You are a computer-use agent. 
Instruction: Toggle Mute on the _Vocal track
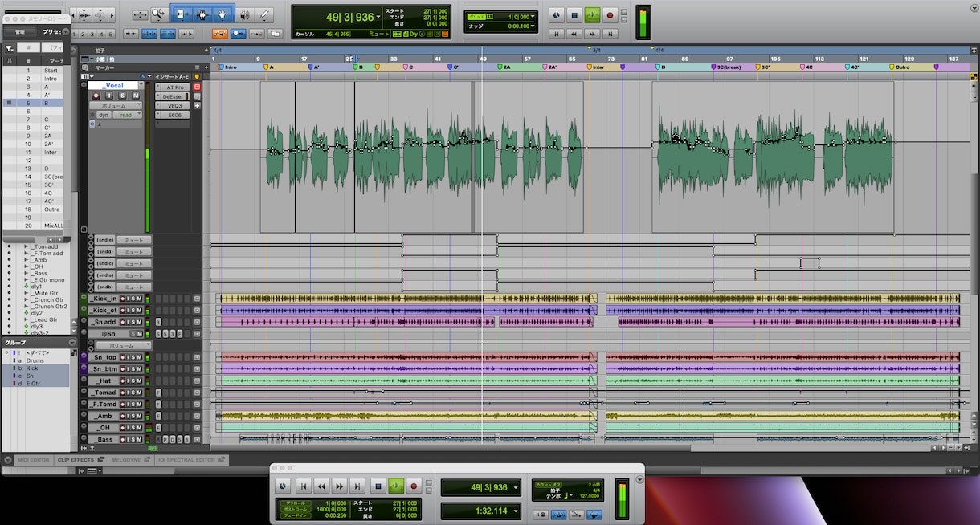click(135, 96)
